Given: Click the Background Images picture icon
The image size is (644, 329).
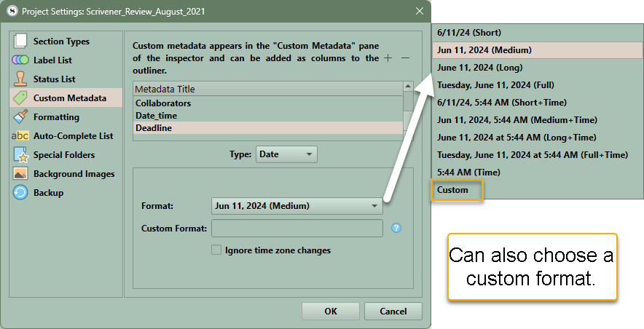Looking at the screenshot, I should coord(20,173).
